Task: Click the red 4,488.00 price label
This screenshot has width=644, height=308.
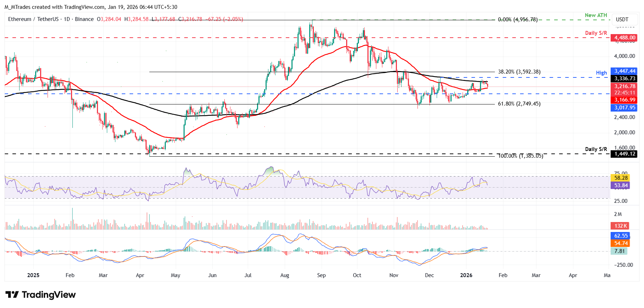Action: [x=624, y=38]
